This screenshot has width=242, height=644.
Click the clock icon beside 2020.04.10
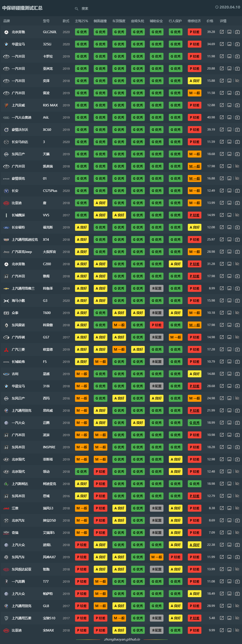217,7
